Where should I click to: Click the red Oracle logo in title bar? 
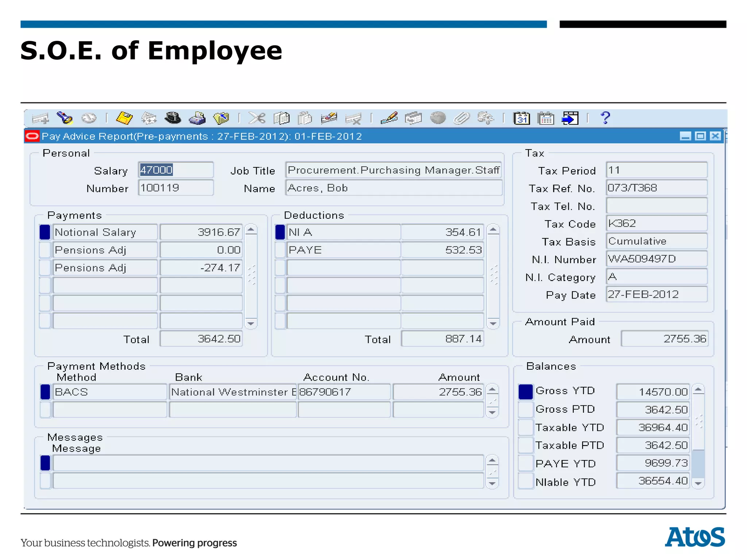tap(32, 136)
